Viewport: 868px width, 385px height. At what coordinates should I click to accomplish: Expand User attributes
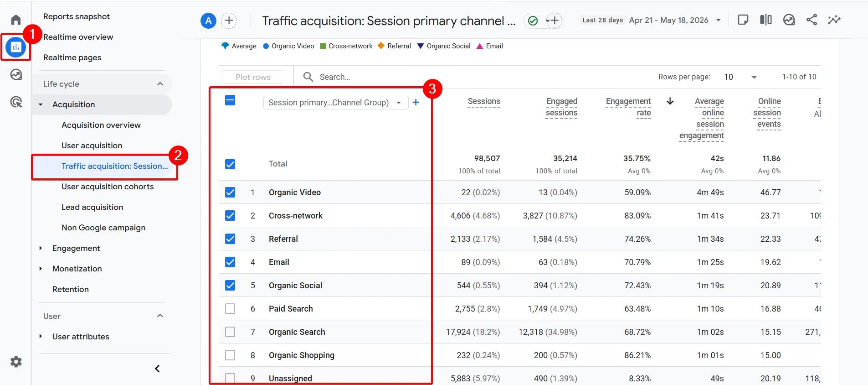pos(41,337)
